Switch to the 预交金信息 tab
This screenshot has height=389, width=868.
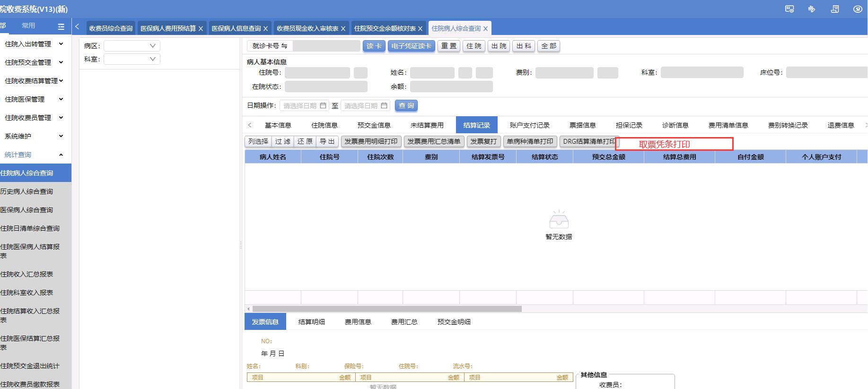coord(374,125)
